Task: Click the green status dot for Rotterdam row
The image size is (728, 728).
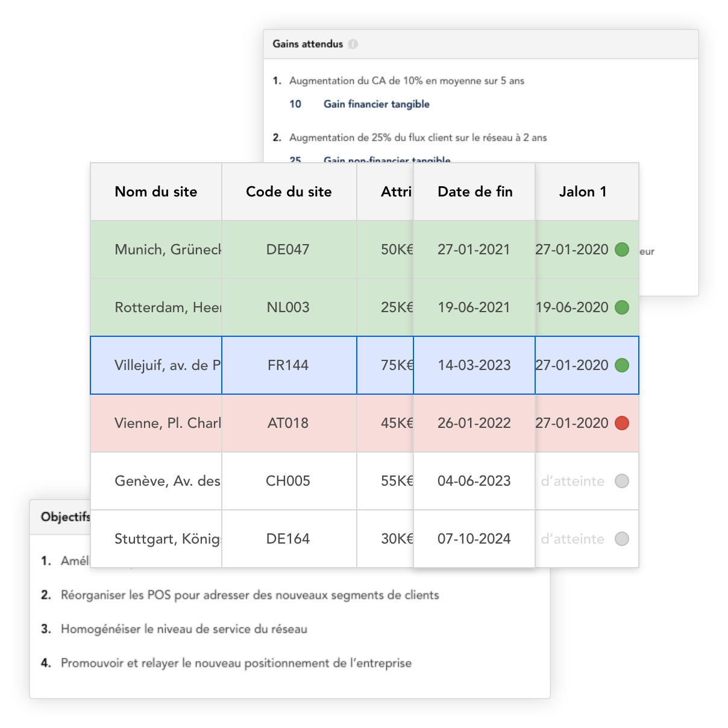Action: click(x=622, y=307)
